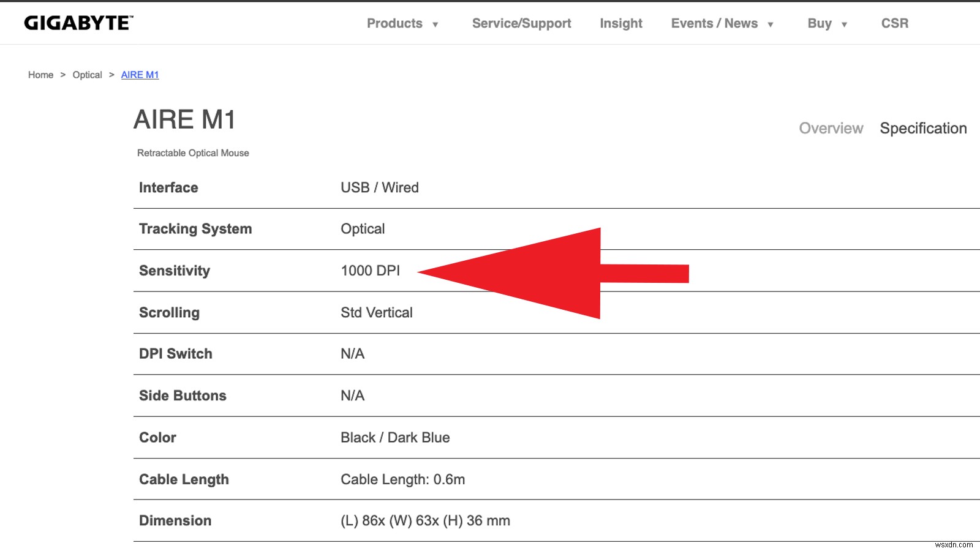Open the Buy menu
This screenshot has width=980, height=551.
[x=820, y=23]
